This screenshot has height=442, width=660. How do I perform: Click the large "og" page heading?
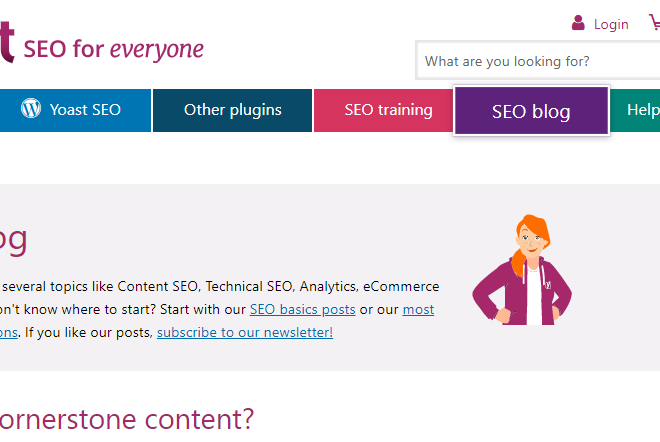point(13,240)
